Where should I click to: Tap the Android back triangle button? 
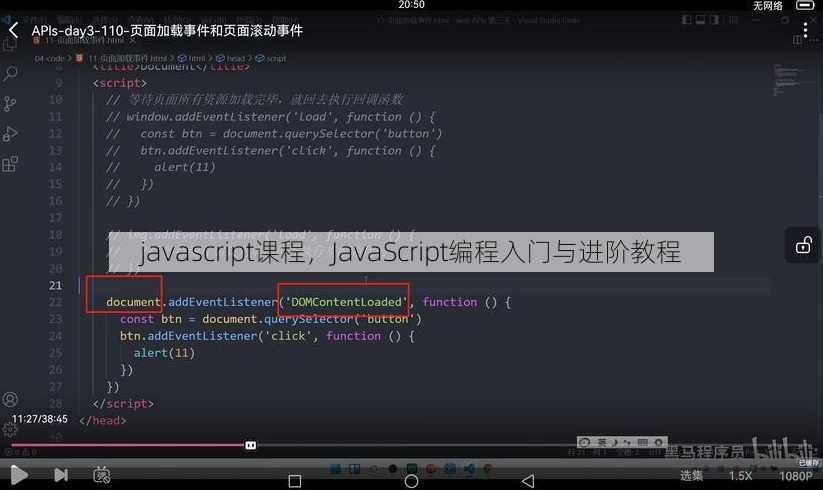(x=528, y=481)
